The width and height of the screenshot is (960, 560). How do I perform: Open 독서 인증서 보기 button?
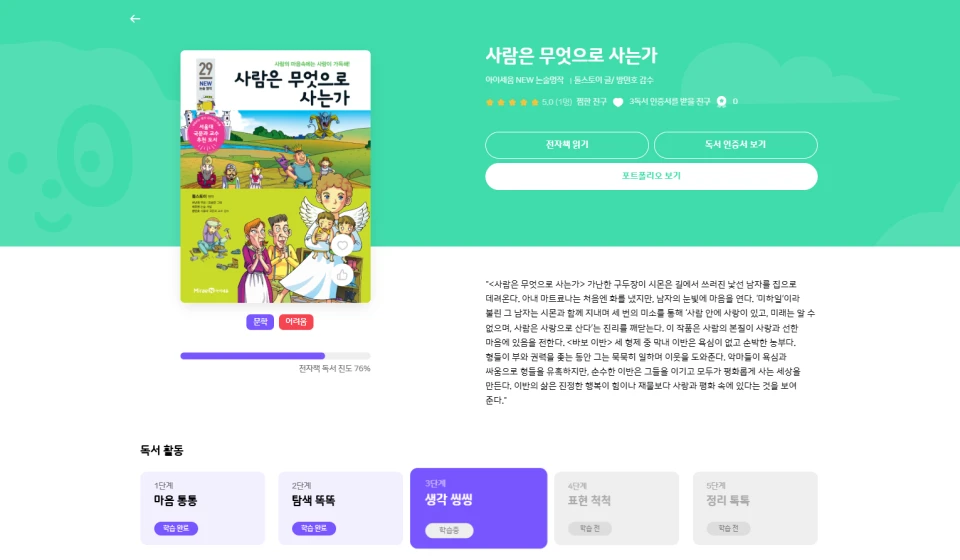[735, 145]
